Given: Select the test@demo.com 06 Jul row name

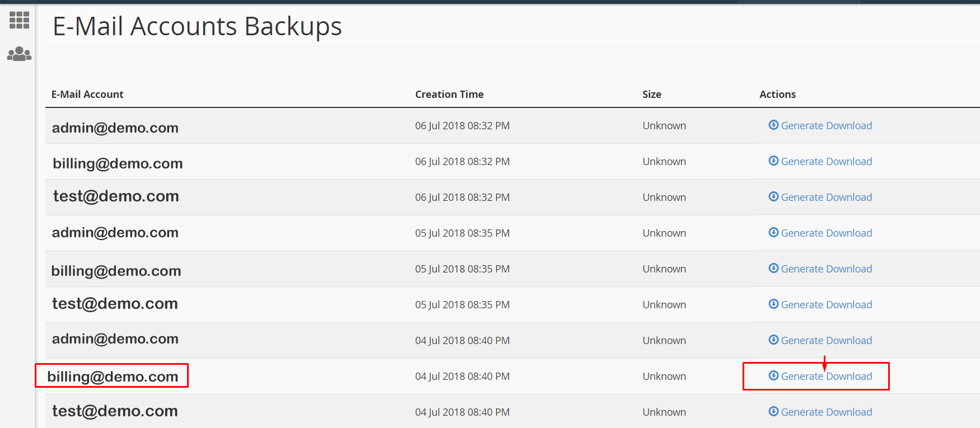Looking at the screenshot, I should (x=116, y=196).
